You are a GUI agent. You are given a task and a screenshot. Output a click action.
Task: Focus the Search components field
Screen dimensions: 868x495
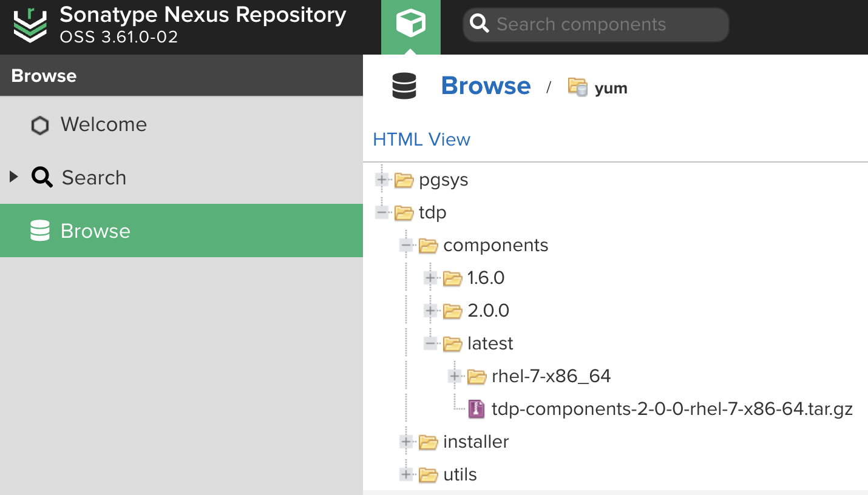(596, 25)
